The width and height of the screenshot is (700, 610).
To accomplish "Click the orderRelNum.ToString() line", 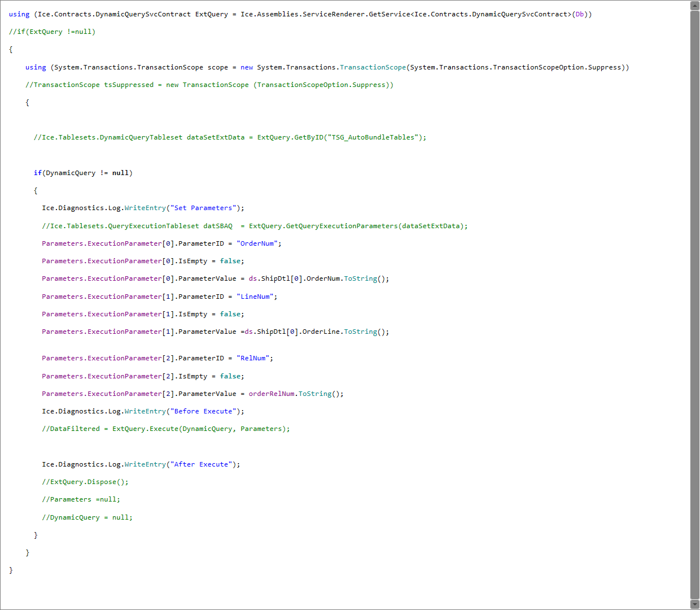I will pyautogui.click(x=193, y=394).
